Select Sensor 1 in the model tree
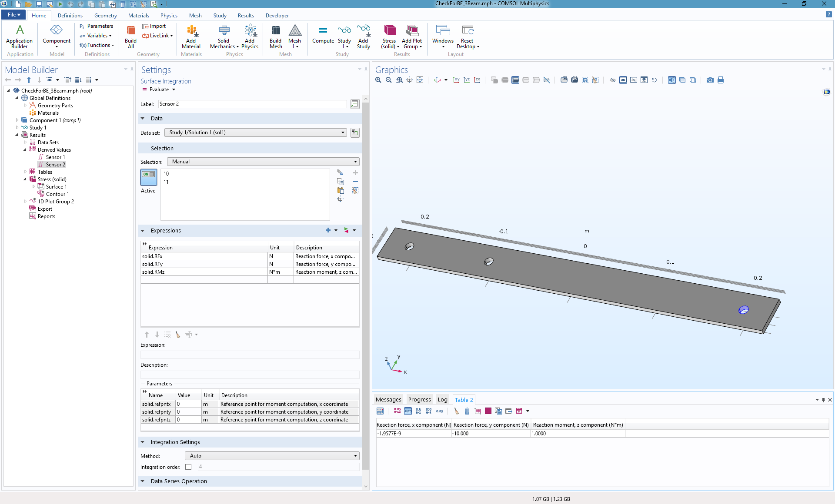Viewport: 835px width, 504px height. pyautogui.click(x=55, y=157)
